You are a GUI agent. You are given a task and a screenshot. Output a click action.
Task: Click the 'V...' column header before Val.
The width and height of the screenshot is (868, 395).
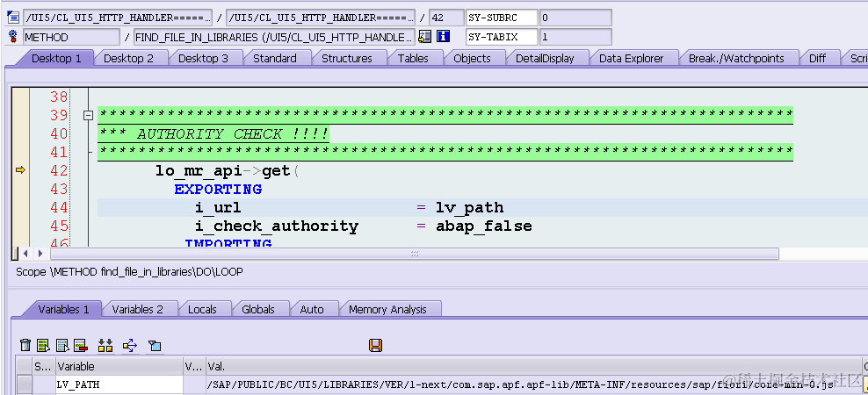[x=194, y=366]
